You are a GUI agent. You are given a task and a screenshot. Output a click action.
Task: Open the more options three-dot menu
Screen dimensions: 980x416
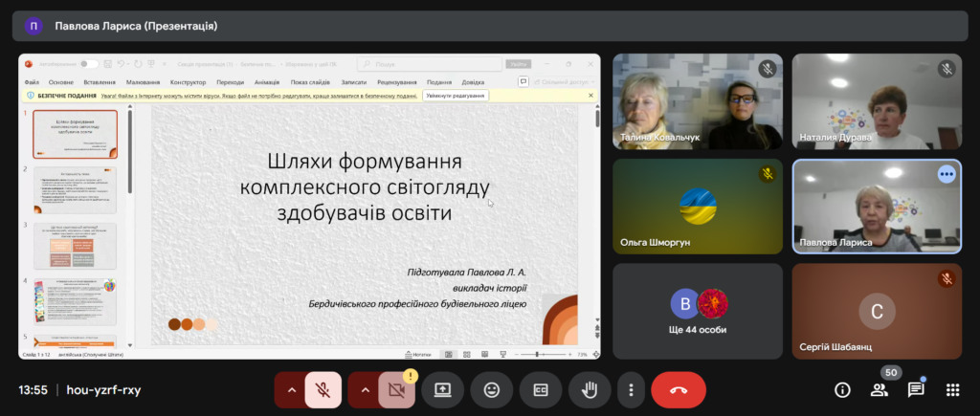coord(631,390)
